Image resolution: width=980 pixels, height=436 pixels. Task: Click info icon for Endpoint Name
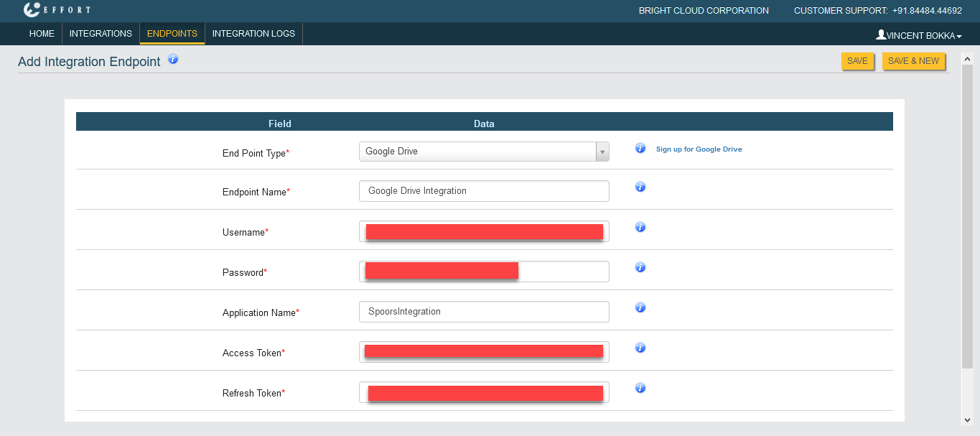click(640, 187)
